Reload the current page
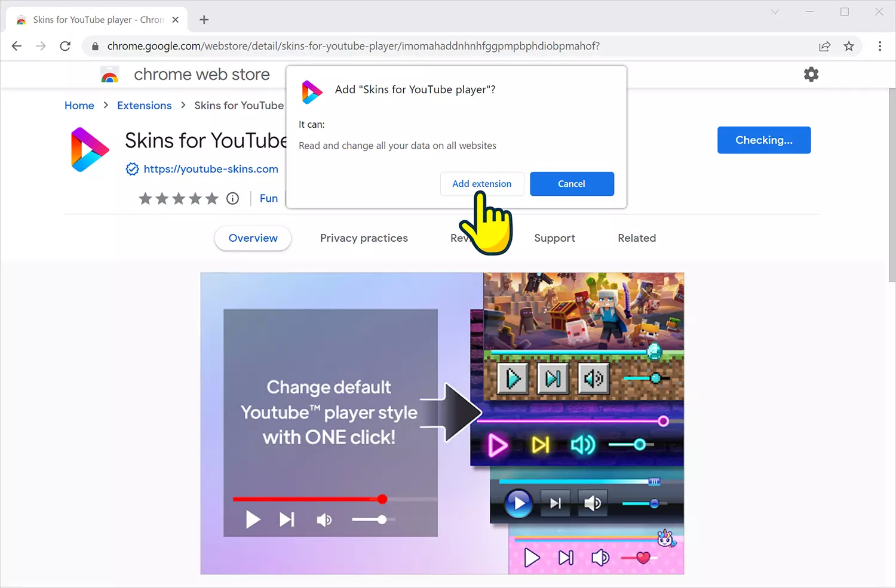 pos(65,46)
